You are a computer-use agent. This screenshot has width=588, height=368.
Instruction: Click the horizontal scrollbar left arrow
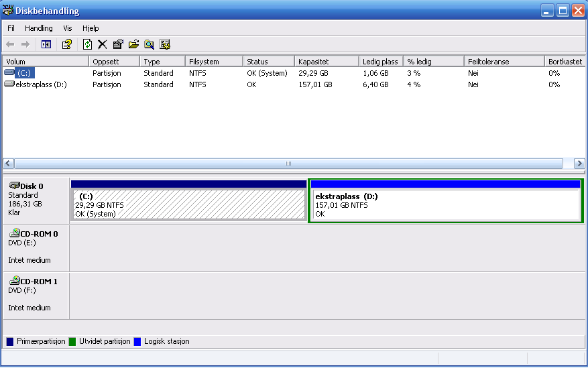tap(9, 164)
